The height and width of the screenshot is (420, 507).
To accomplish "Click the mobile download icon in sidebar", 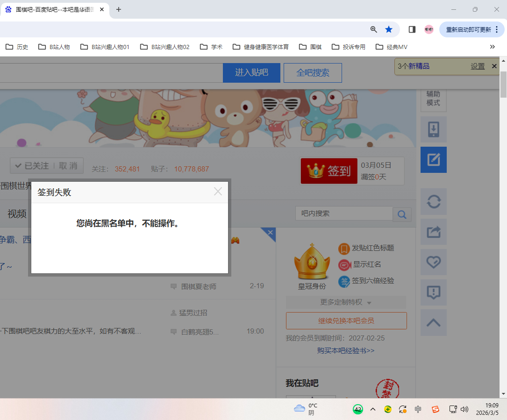I will pyautogui.click(x=434, y=129).
